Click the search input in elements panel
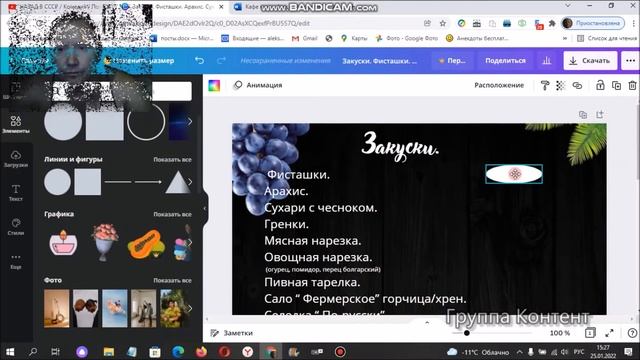Viewport: 640px width, 360px height. [x=118, y=91]
